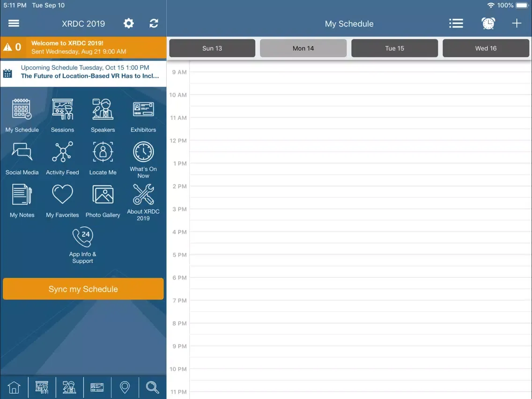Screen dimensions: 532x399
Task: Select the Mon 14 tab
Action: 303,48
